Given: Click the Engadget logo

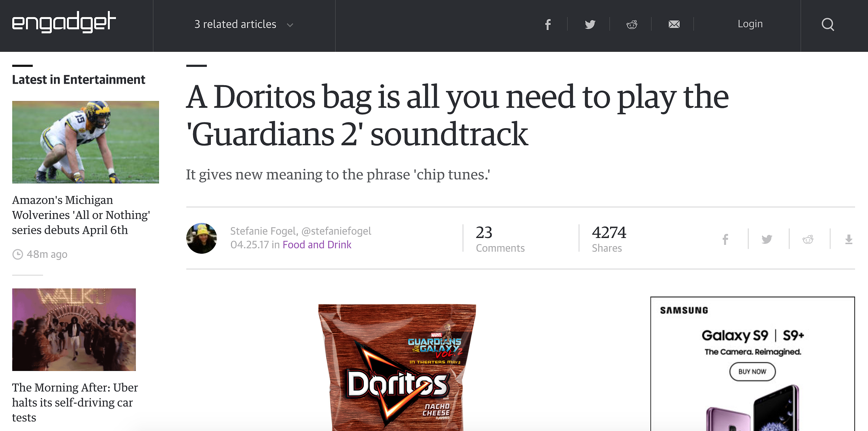Looking at the screenshot, I should 64,23.
